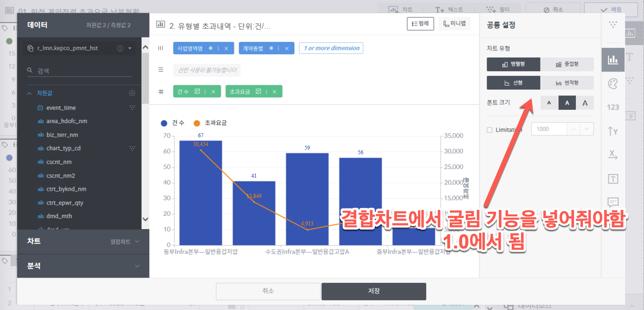Select the large font size A
The image size is (644, 310).
(585, 103)
